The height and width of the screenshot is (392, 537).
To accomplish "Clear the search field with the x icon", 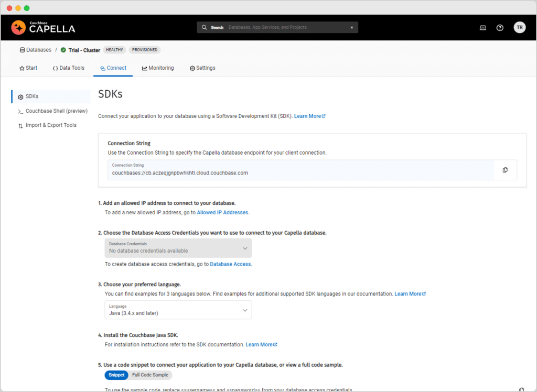I will coord(351,27).
